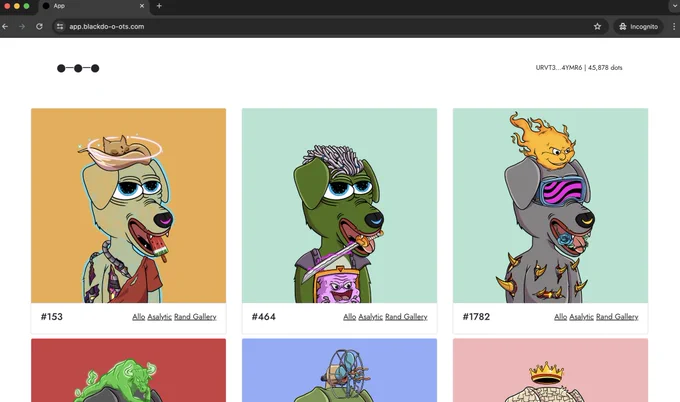
Task: Open Allo link for #464
Action: (x=350, y=317)
